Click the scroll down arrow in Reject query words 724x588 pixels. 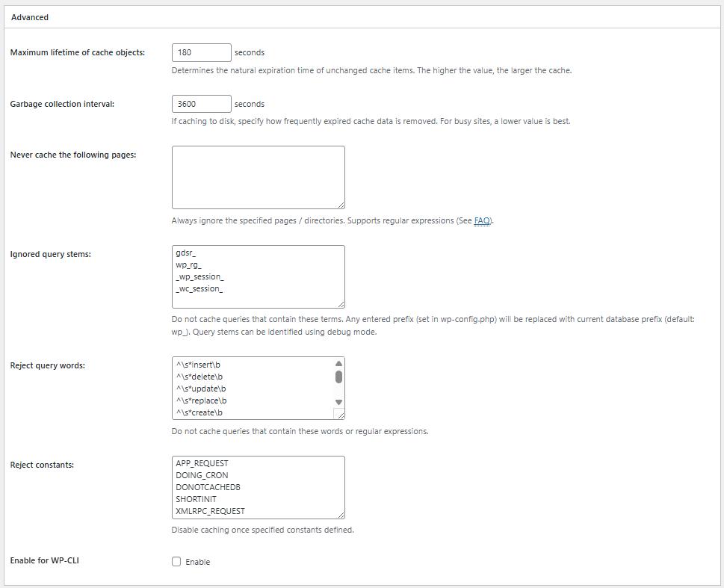tap(338, 402)
